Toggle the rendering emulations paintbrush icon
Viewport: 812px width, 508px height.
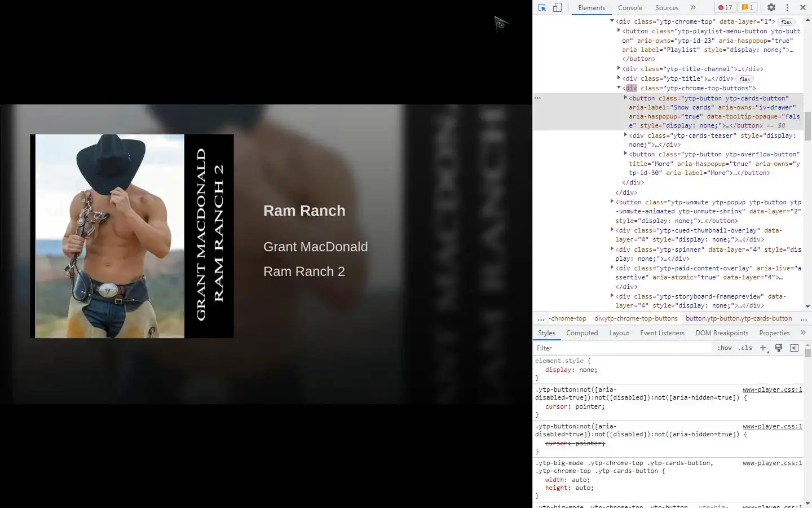779,348
